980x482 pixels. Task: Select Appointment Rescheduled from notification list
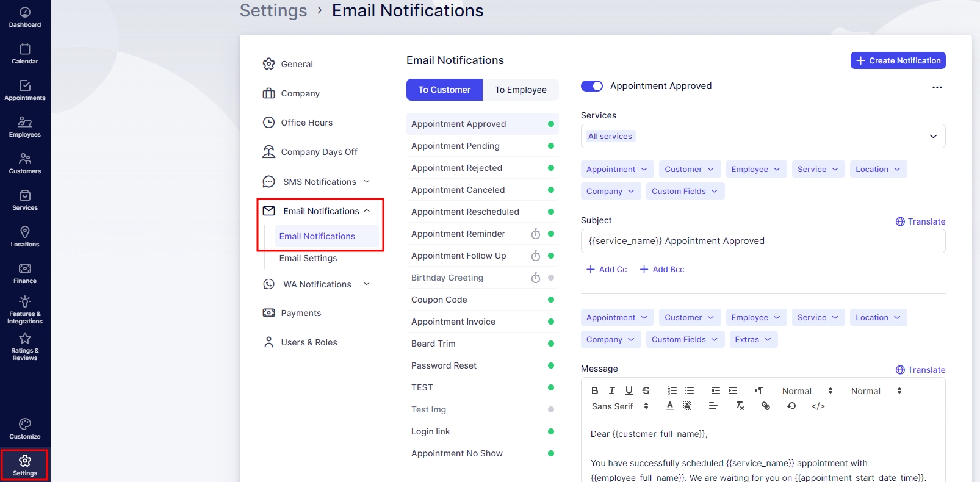tap(465, 212)
